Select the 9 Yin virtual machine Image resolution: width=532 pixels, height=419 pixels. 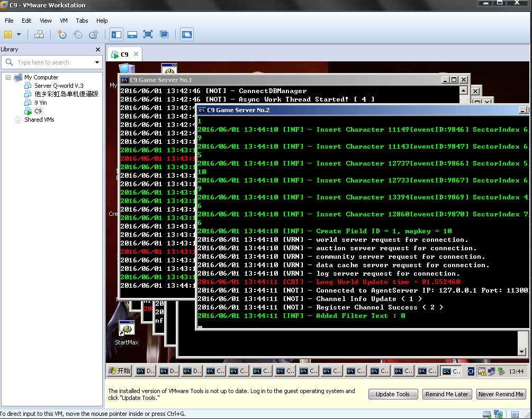[x=40, y=103]
